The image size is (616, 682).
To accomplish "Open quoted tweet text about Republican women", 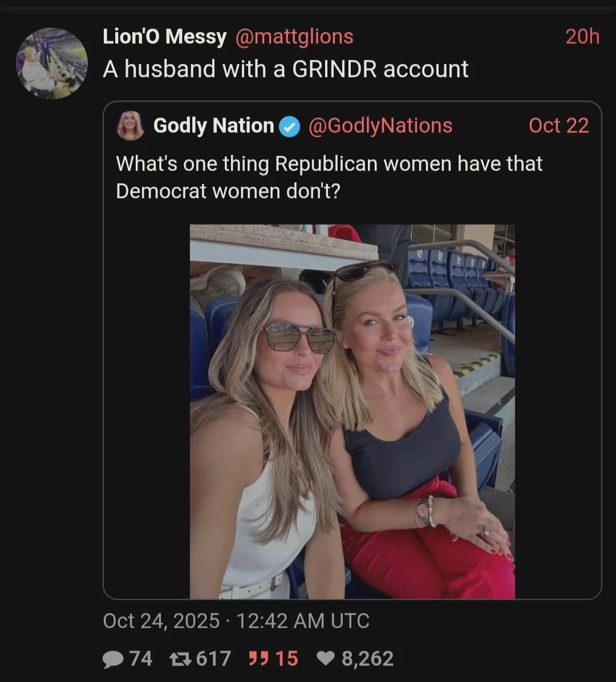I will [x=329, y=177].
